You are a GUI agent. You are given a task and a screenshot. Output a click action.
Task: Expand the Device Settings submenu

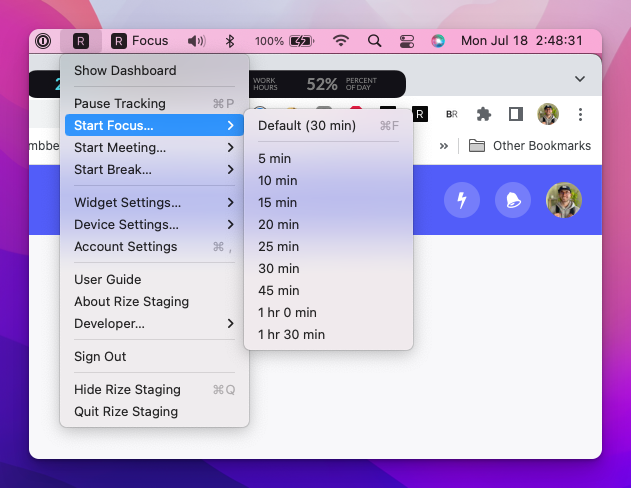tap(154, 224)
